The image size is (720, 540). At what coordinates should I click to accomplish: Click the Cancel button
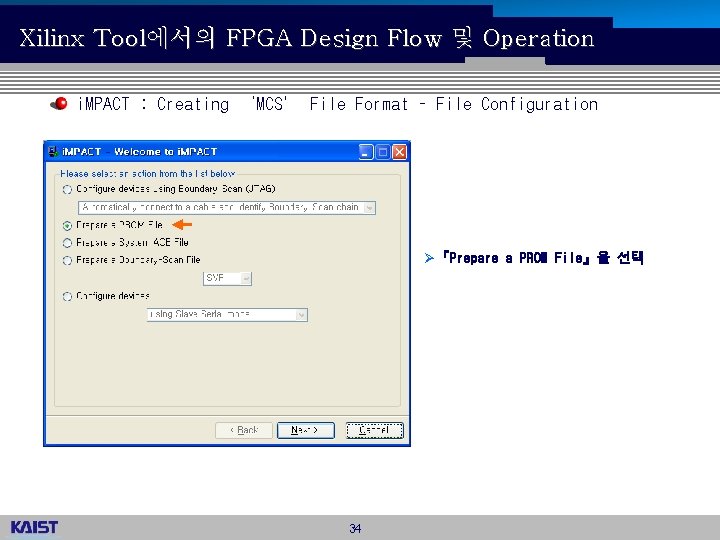pyautogui.click(x=375, y=430)
